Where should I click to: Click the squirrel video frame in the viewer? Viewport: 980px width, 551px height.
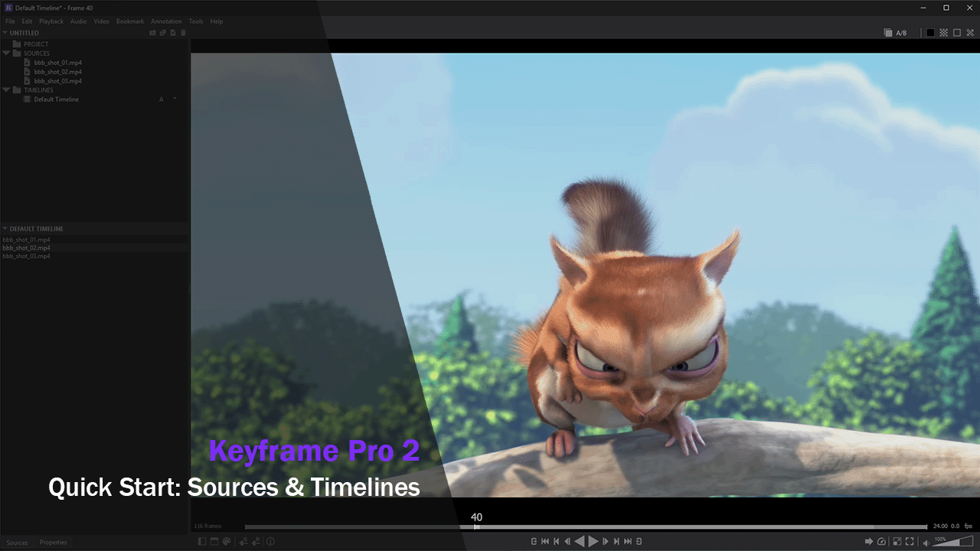click(585, 275)
